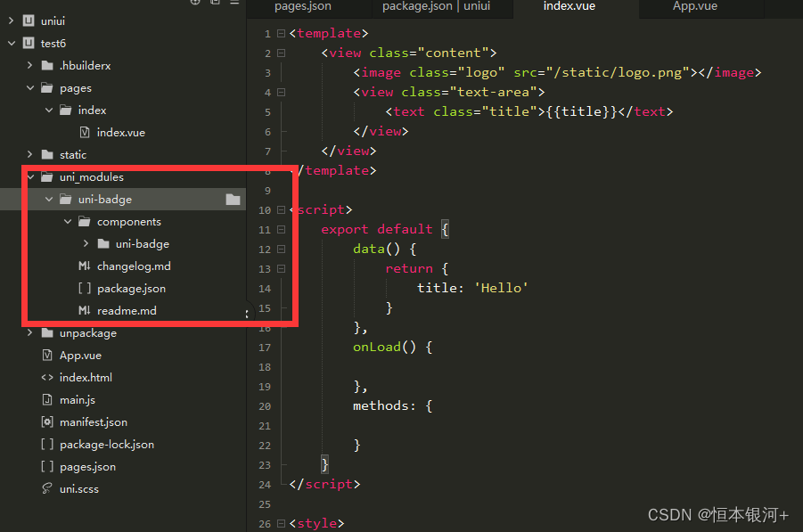Click the uni_modules folder icon
This screenshot has height=532, width=803.
(47, 177)
